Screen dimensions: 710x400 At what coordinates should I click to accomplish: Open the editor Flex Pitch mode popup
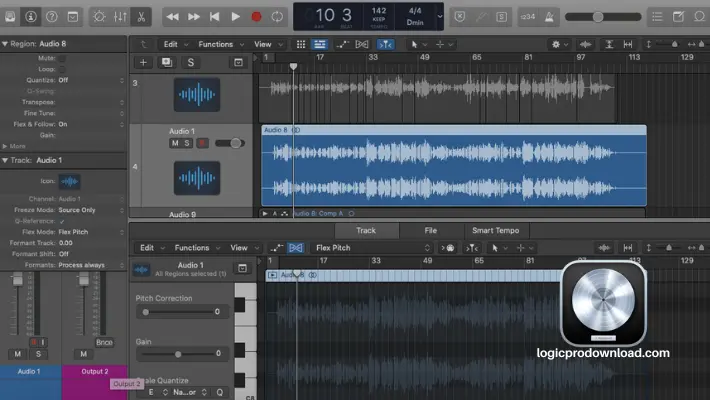(x=372, y=248)
